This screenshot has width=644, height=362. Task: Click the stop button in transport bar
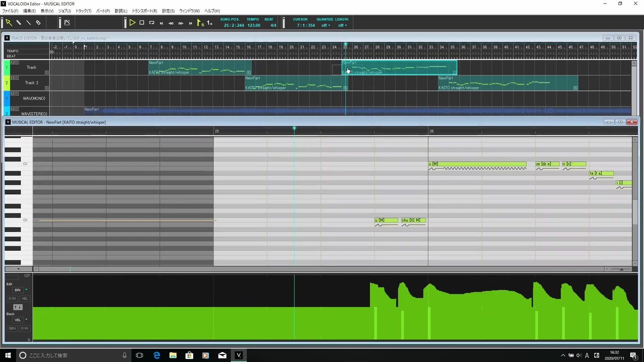142,23
